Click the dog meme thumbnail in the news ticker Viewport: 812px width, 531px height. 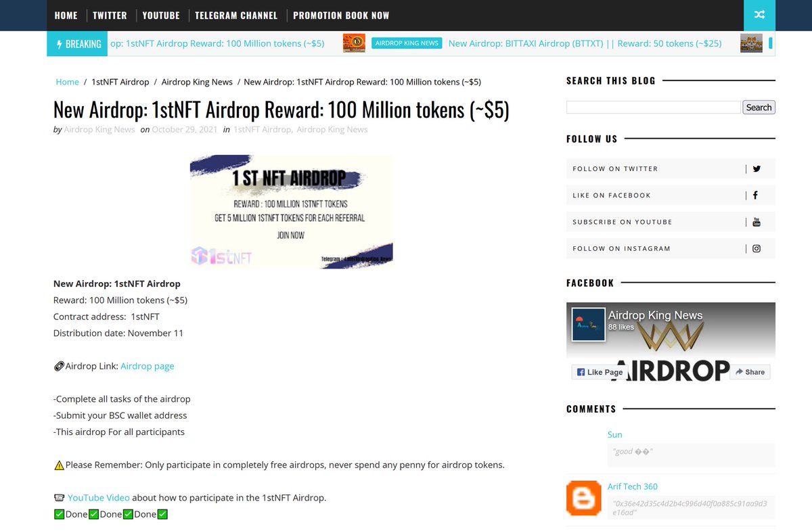pos(751,43)
